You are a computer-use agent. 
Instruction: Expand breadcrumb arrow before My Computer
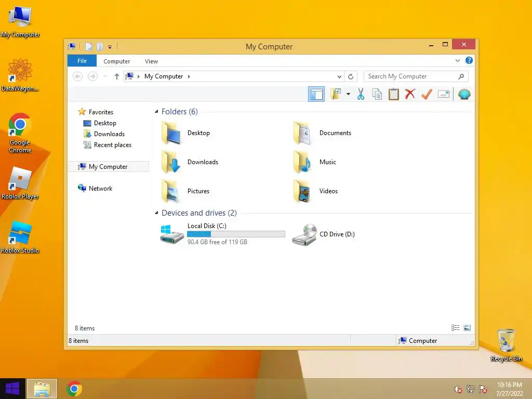138,76
